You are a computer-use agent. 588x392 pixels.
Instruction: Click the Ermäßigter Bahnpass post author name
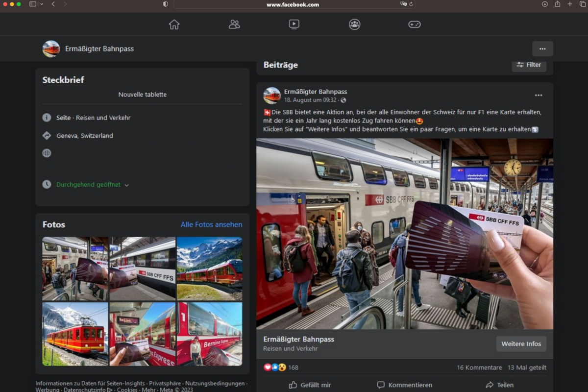coord(316,92)
